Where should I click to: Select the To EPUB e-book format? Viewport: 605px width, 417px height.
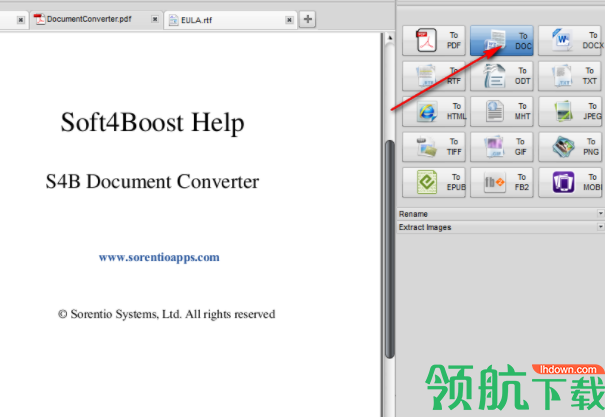tap(434, 182)
